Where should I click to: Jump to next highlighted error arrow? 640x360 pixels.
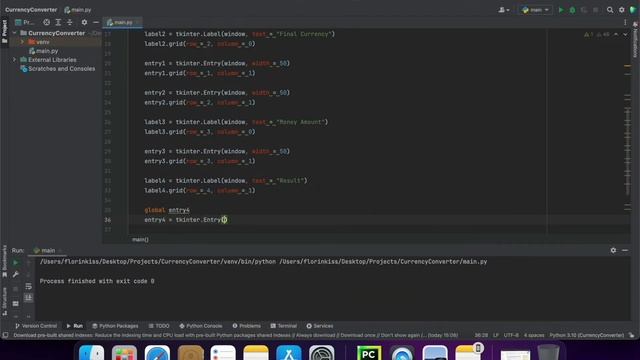(625, 35)
